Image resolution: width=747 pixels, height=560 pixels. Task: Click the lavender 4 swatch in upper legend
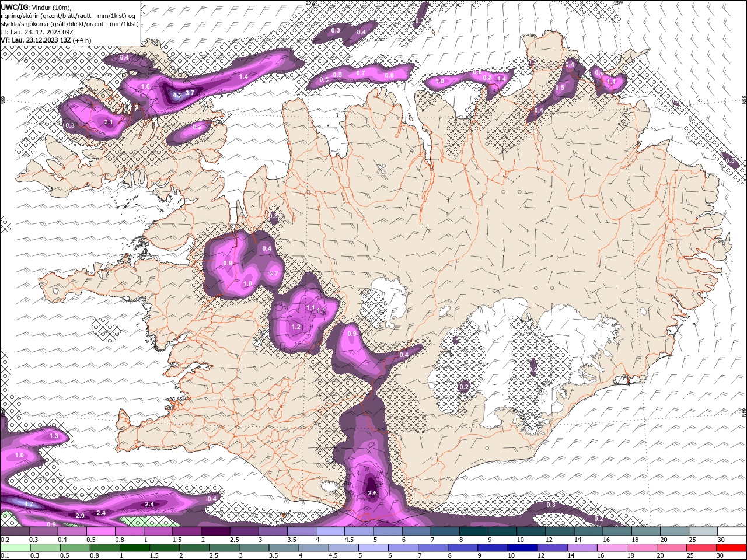(330, 531)
